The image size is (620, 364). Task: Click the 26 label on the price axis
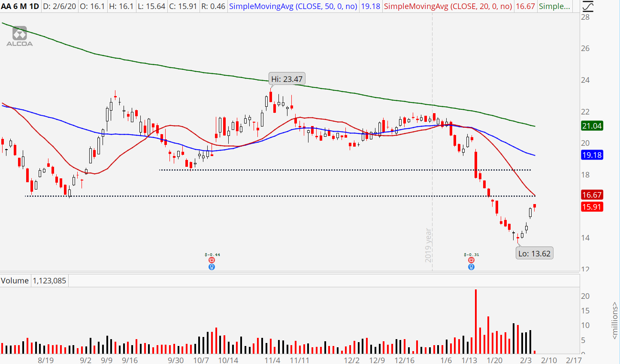pyautogui.click(x=585, y=48)
